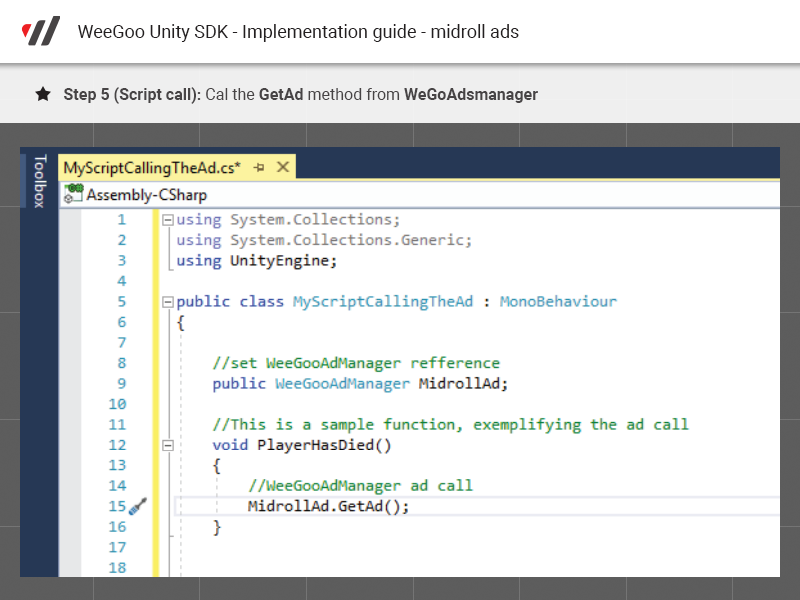Click the 'using System.Collections.Generic;' line
Viewport: 800px width, 600px height.
tap(324, 240)
